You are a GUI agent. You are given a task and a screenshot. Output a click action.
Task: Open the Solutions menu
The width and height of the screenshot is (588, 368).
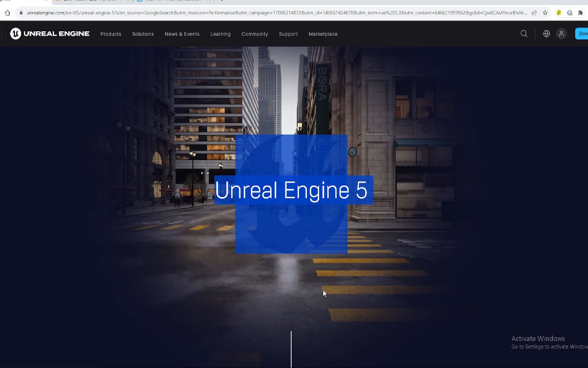(143, 34)
